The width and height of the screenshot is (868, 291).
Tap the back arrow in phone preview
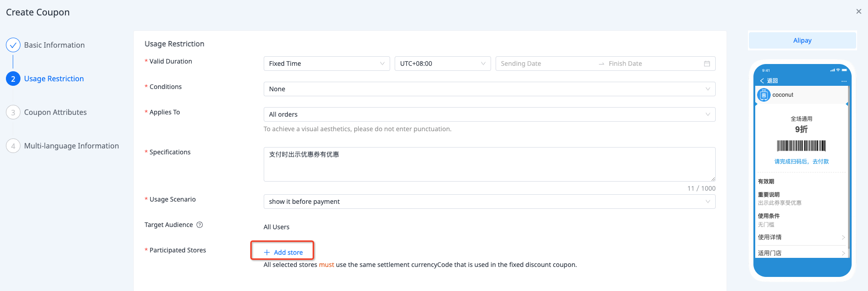point(762,81)
